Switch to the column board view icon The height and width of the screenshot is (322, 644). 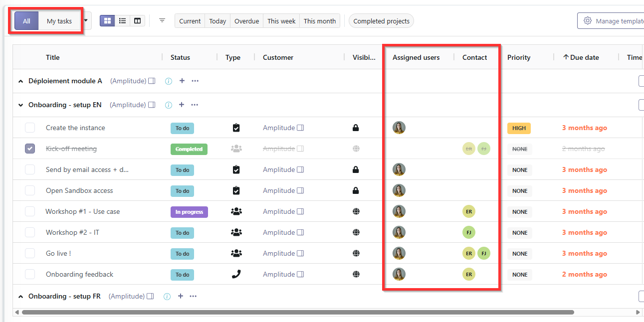[137, 21]
